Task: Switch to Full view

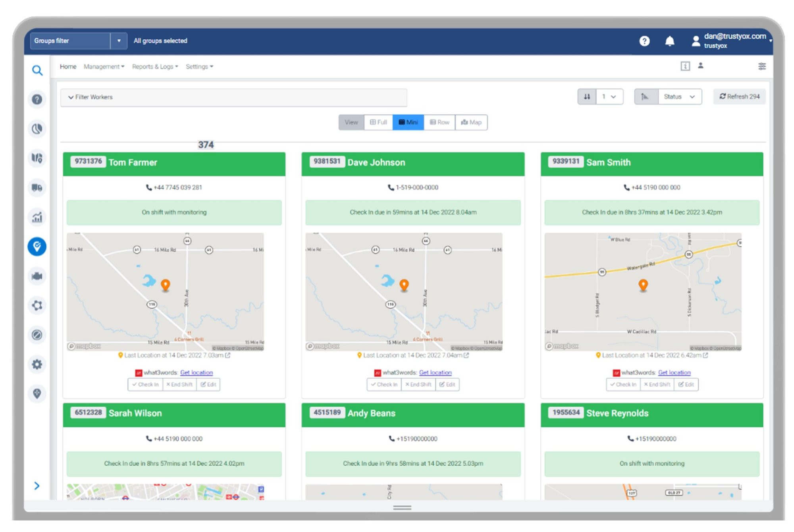Action: point(378,122)
